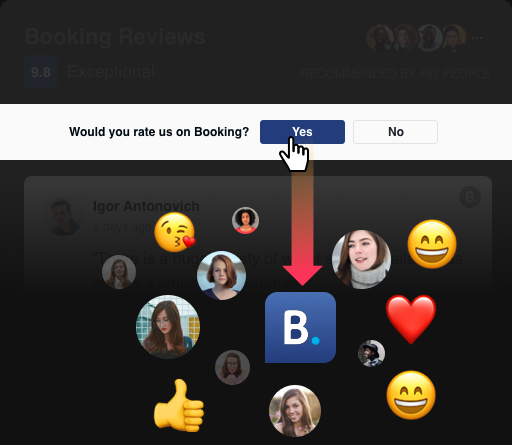
Task: Click the dimmed Booking badge on review card
Action: pos(470,197)
